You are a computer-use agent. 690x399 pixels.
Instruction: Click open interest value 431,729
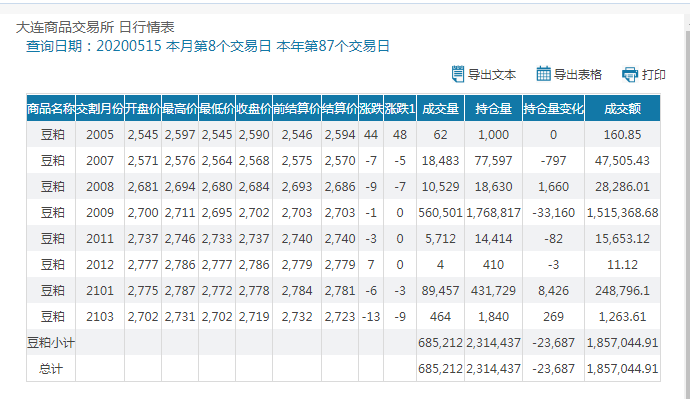pos(493,290)
